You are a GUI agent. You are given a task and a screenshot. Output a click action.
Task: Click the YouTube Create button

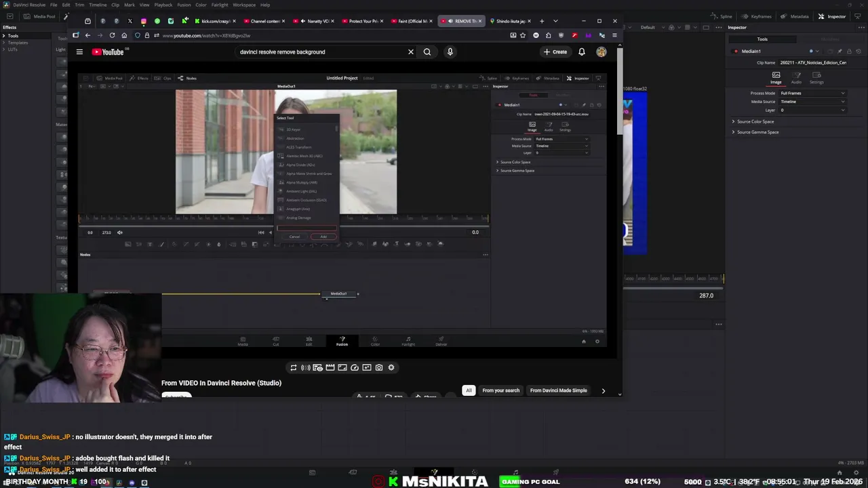point(555,52)
